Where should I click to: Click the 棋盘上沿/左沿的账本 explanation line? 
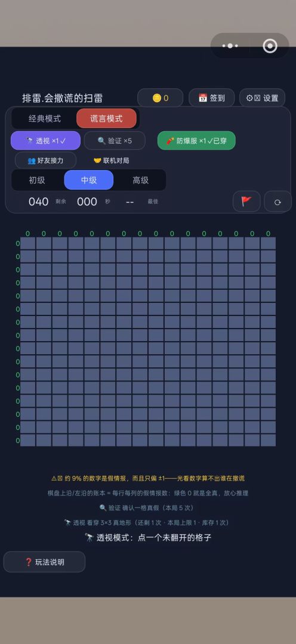click(x=148, y=493)
